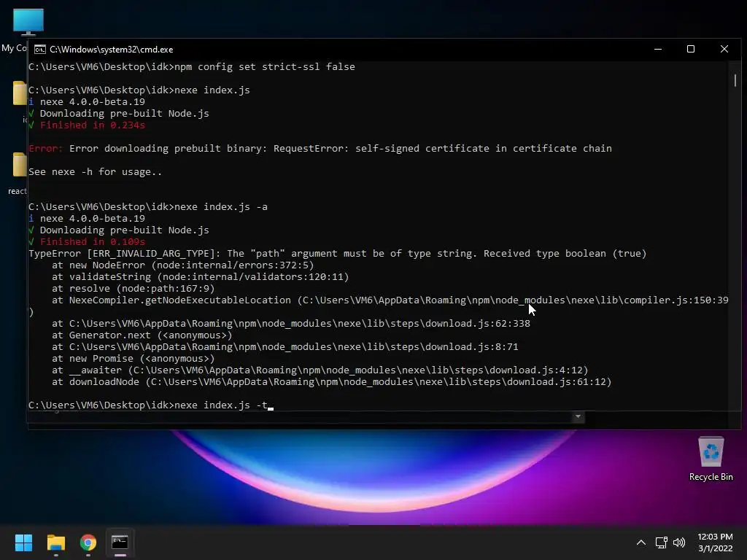This screenshot has height=560, width=747.
Task: Select the Command Prompt taskbar icon
Action: pos(120,542)
